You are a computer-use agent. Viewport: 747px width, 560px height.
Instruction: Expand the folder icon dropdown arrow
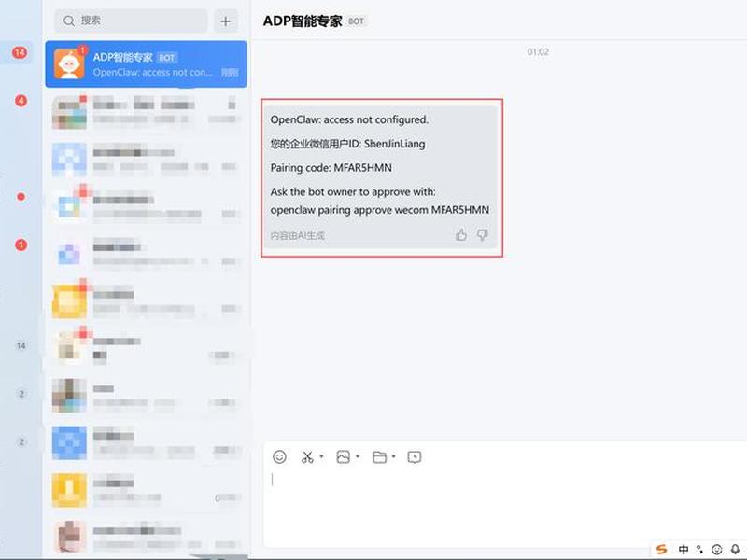(x=394, y=456)
